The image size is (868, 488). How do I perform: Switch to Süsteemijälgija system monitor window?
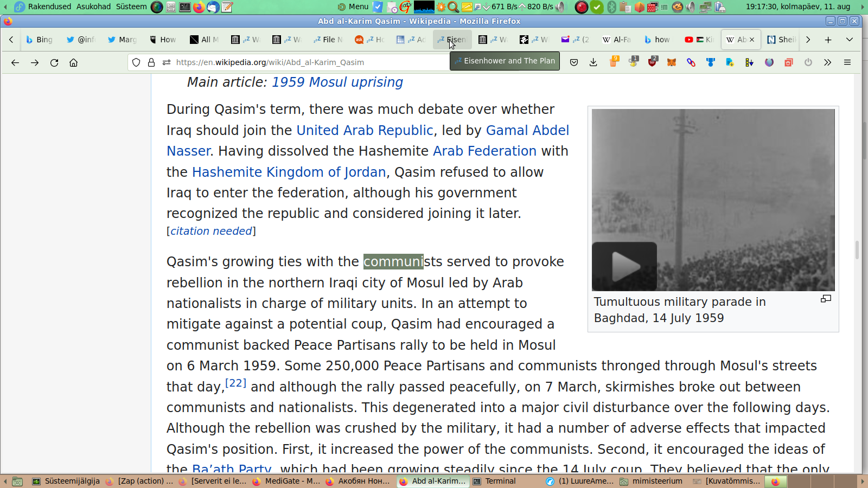66,481
